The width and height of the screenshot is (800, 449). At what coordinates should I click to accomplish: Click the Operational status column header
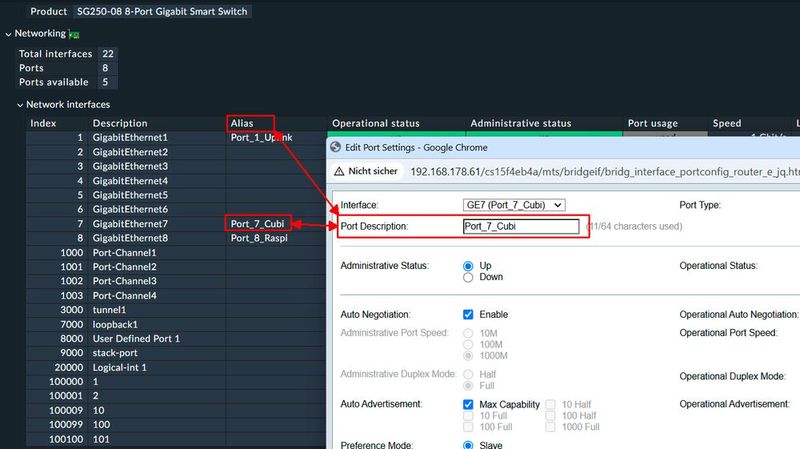(x=376, y=123)
